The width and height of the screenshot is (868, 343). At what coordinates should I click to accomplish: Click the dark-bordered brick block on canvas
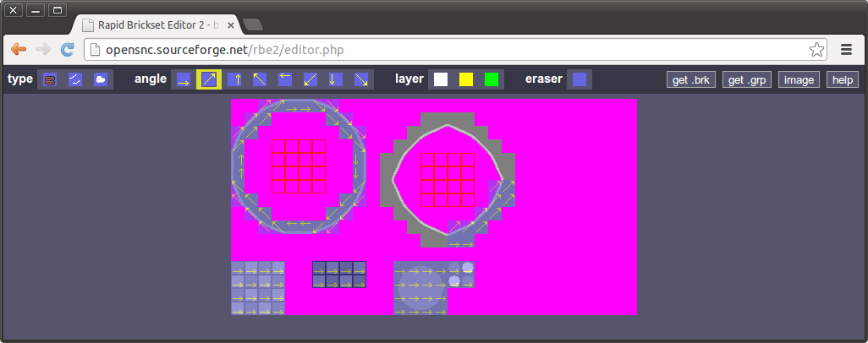(x=339, y=275)
